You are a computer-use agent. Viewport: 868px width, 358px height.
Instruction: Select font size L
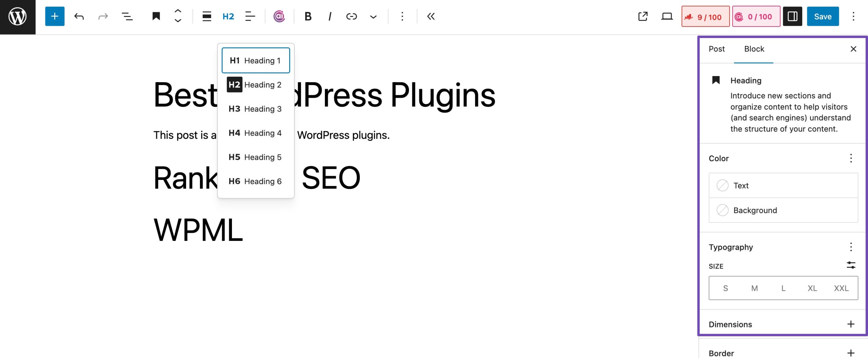(x=783, y=288)
